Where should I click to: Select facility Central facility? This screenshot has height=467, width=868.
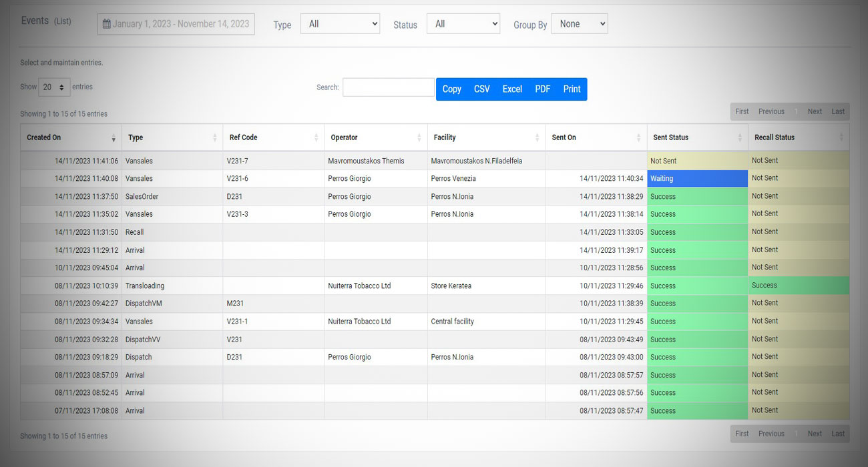(453, 322)
